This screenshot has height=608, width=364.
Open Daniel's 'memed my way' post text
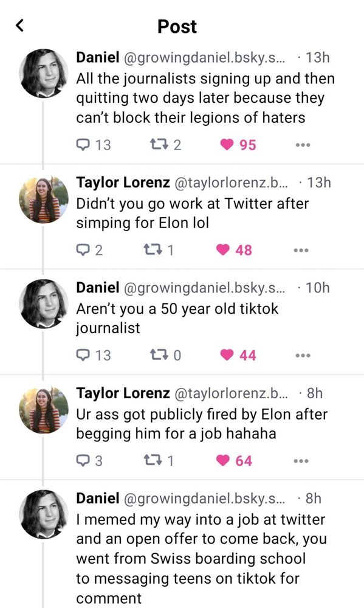pyautogui.click(x=201, y=558)
